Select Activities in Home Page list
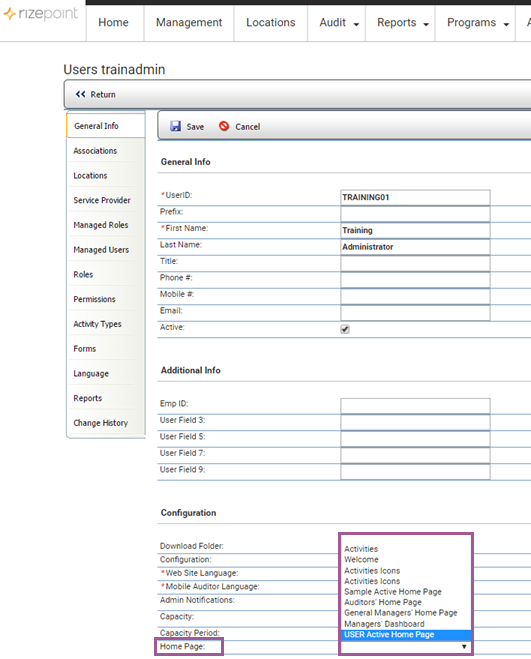This screenshot has width=531, height=659. [361, 549]
